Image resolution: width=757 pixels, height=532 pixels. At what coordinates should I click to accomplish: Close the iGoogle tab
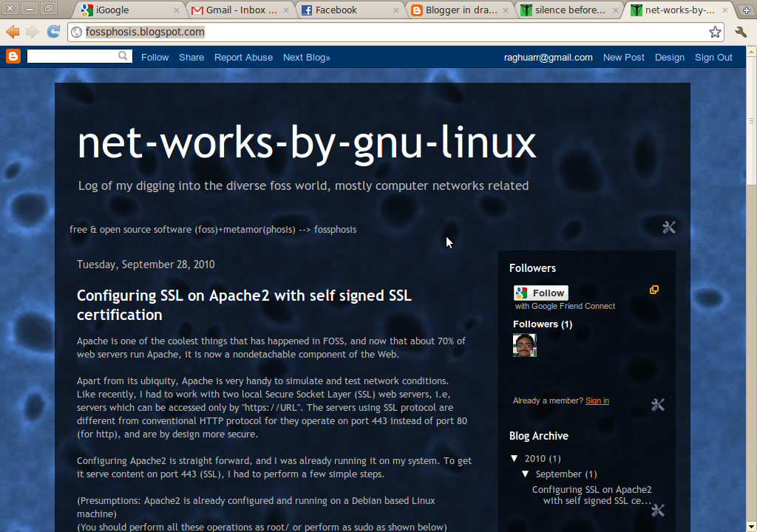177,10
